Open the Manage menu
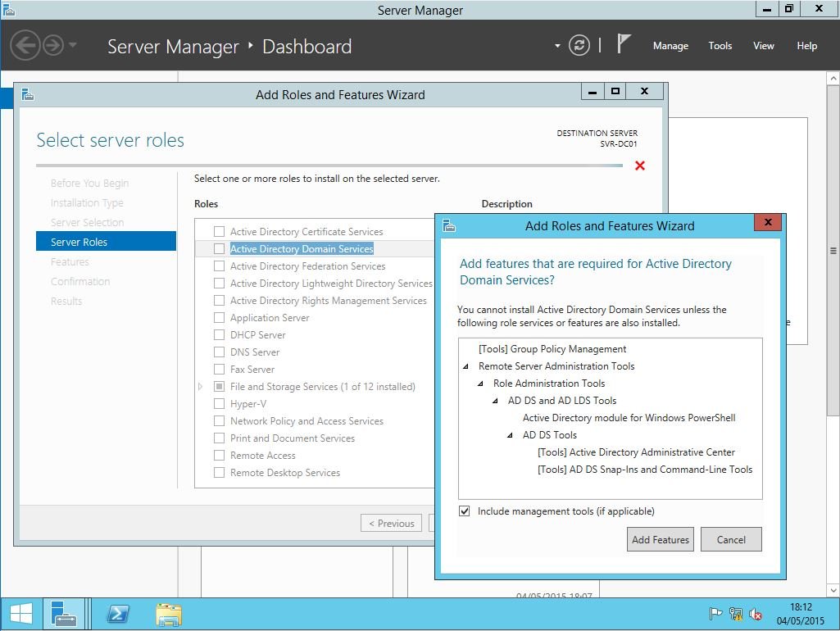The image size is (840, 631). click(x=670, y=46)
